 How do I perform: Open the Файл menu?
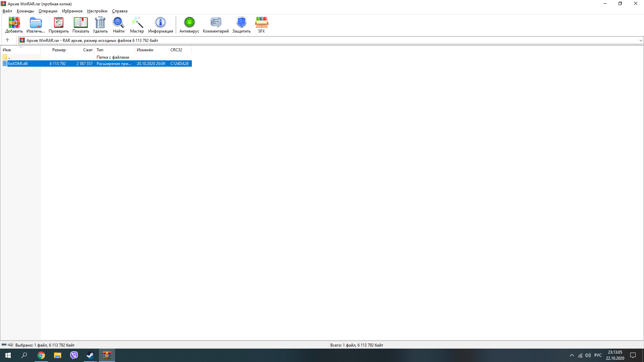7,11
